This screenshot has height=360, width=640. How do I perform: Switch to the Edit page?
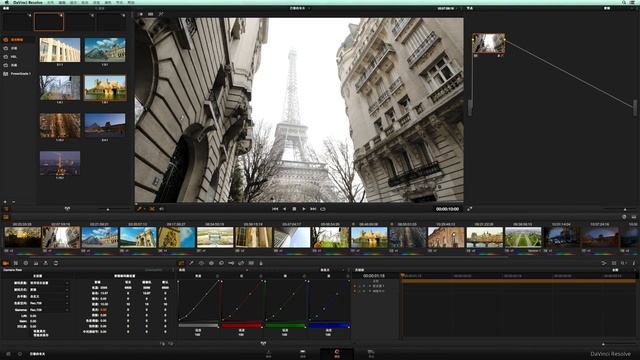point(303,353)
